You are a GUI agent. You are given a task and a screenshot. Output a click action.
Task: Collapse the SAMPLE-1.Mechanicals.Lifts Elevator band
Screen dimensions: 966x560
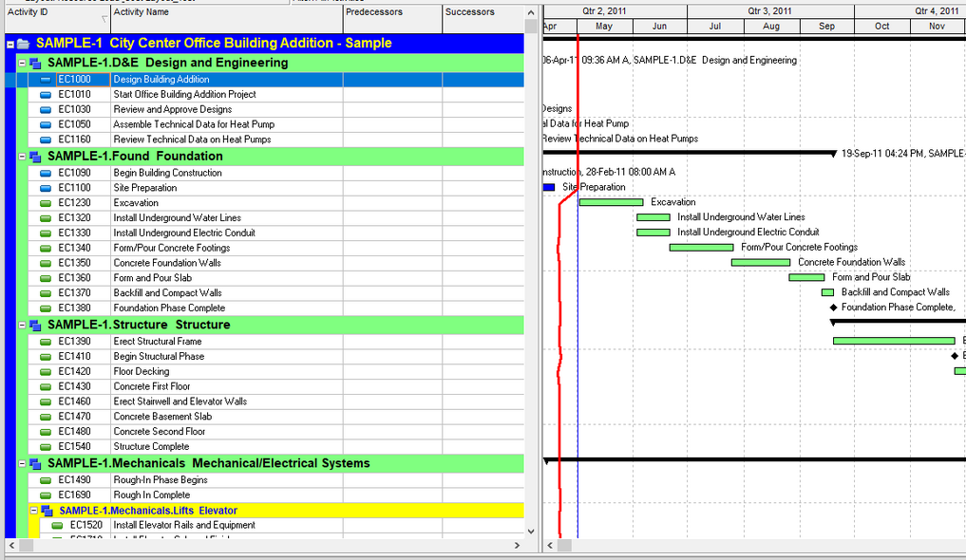point(34,511)
